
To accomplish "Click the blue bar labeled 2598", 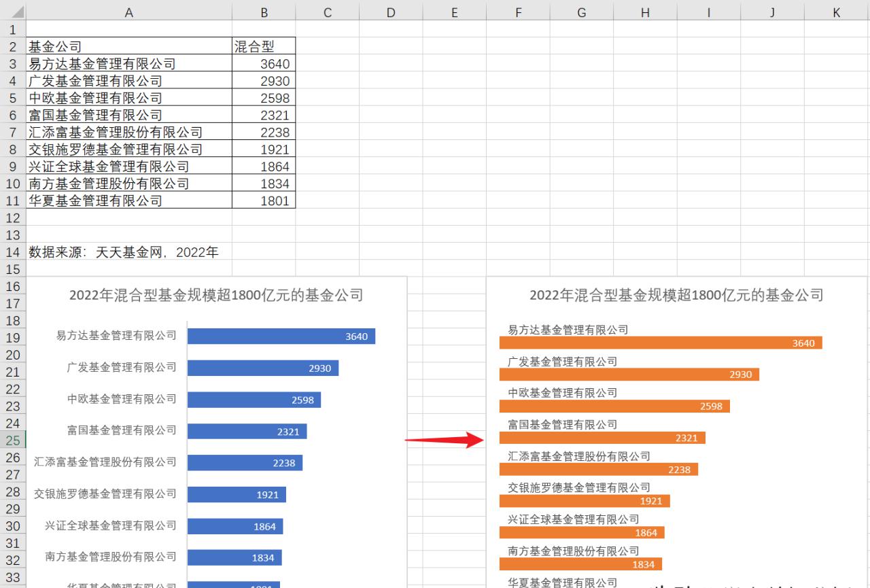I will (254, 400).
